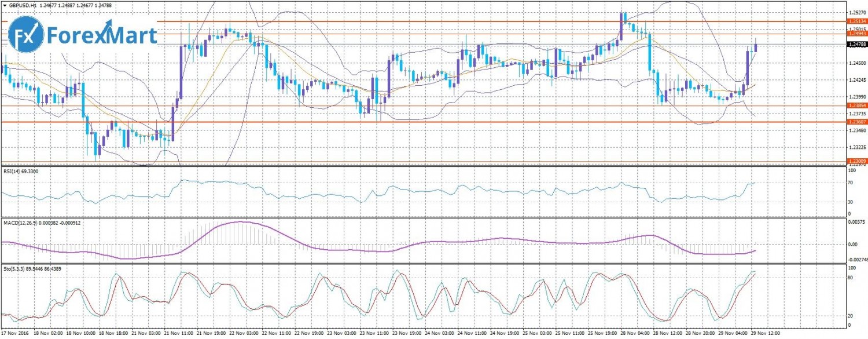Select the 1.23009 bottom price level tag
The image size is (868, 339).
pos(856,161)
